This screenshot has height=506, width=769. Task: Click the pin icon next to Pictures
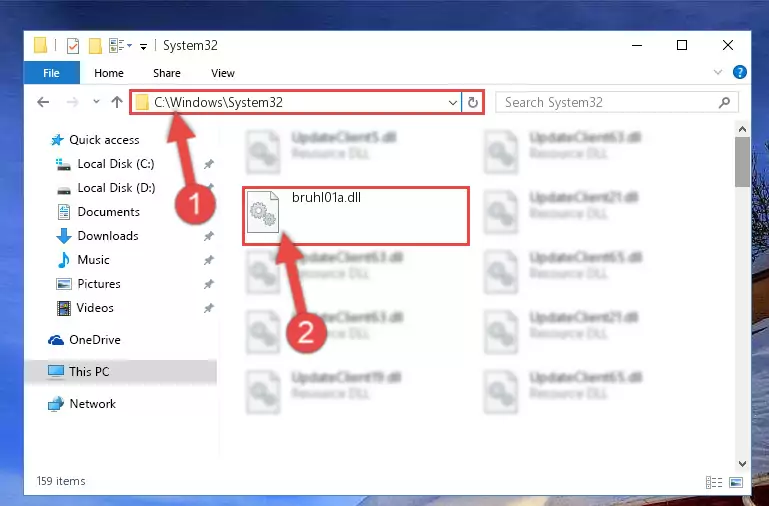pos(209,284)
